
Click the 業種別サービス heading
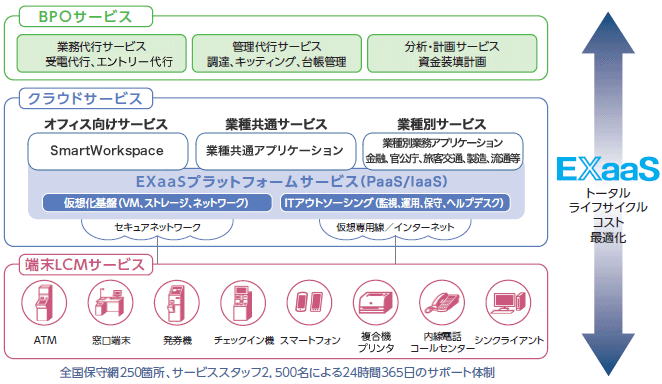click(x=442, y=124)
